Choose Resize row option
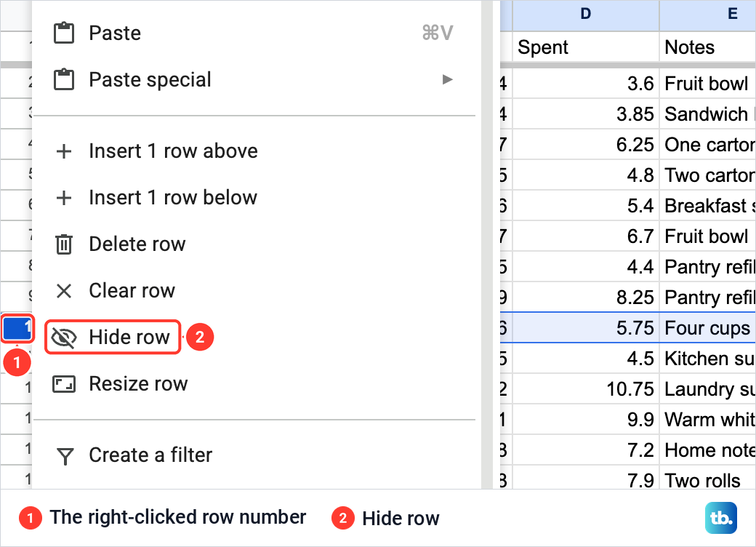The image size is (756, 547). click(257, 384)
